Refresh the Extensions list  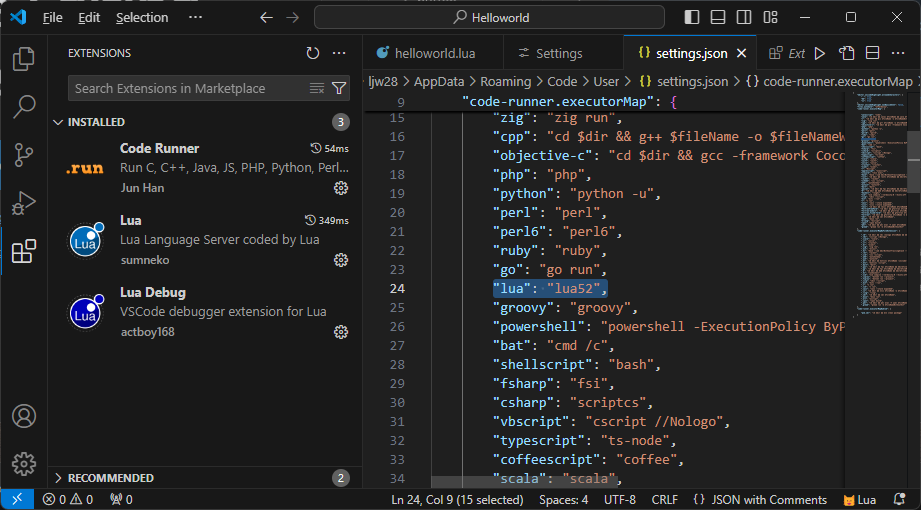tap(312, 53)
